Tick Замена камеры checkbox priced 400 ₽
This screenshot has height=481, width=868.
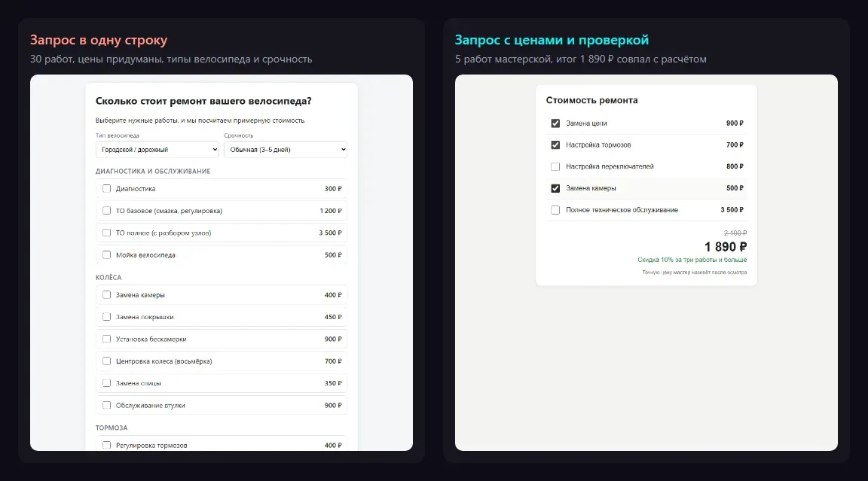pos(107,294)
